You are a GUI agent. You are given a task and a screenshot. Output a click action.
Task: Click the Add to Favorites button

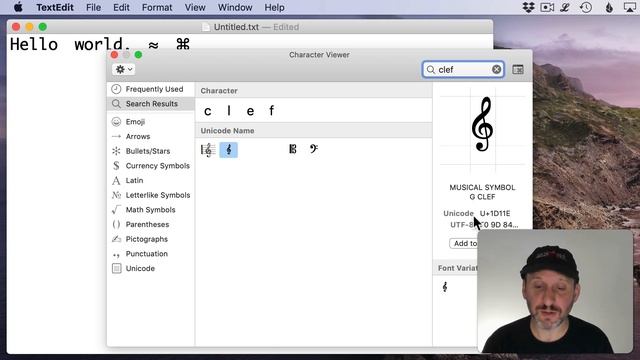[464, 243]
